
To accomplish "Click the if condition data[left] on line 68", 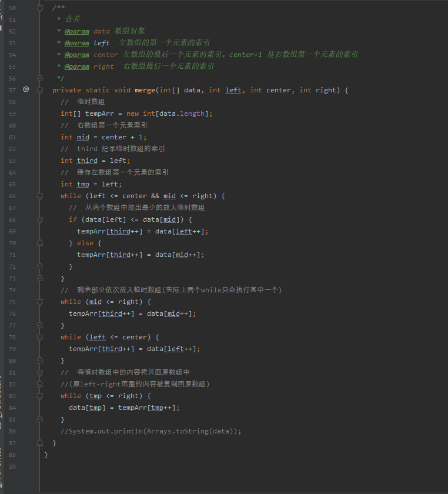I will (106, 219).
